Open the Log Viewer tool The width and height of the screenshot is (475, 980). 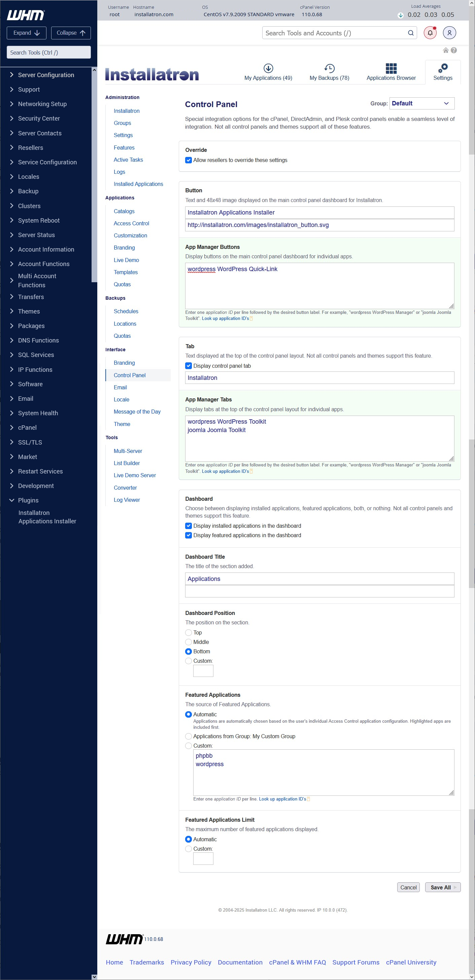coord(127,500)
